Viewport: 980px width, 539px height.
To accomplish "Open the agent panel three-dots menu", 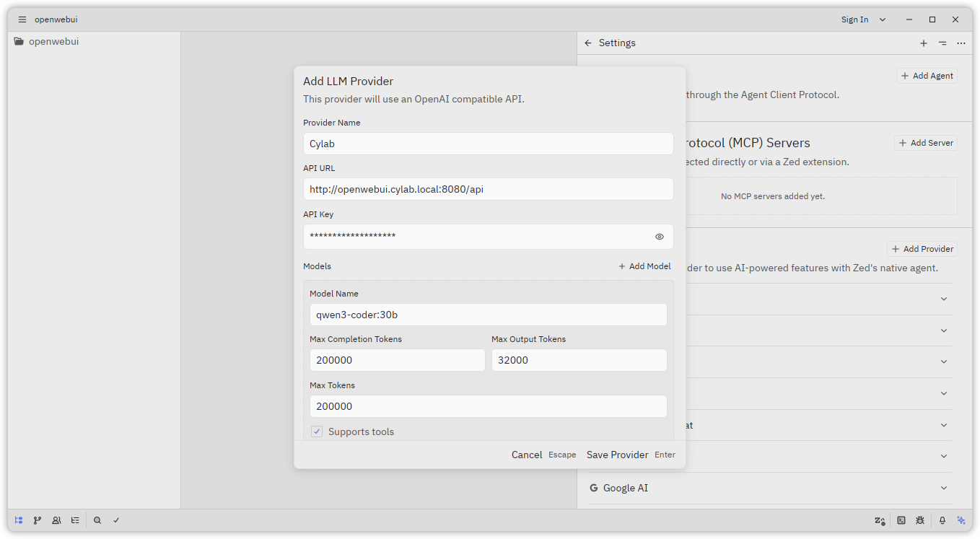I will tap(961, 43).
